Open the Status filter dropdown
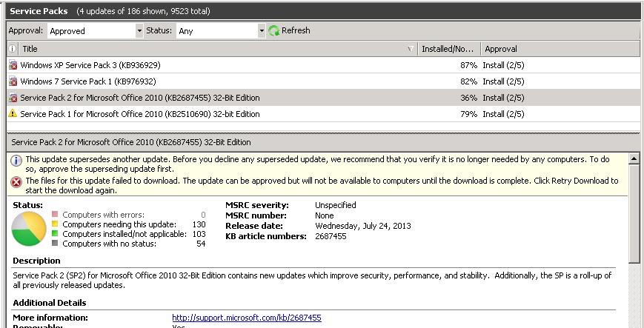644x328 pixels. 261,31
